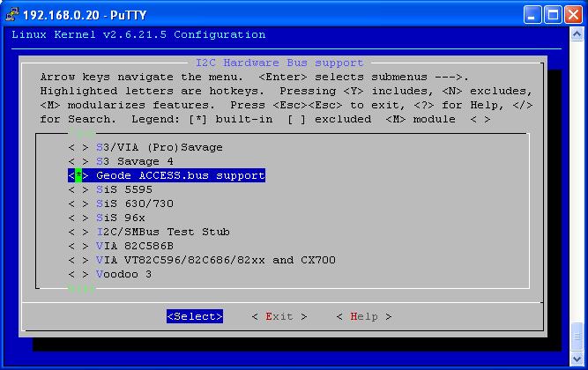Select the S3 Savage 4 menu entry

click(135, 161)
